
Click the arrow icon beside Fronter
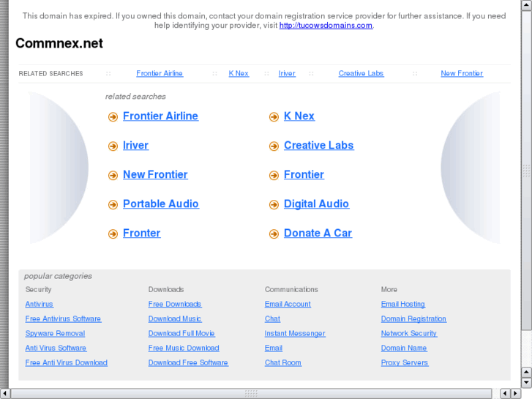click(113, 234)
